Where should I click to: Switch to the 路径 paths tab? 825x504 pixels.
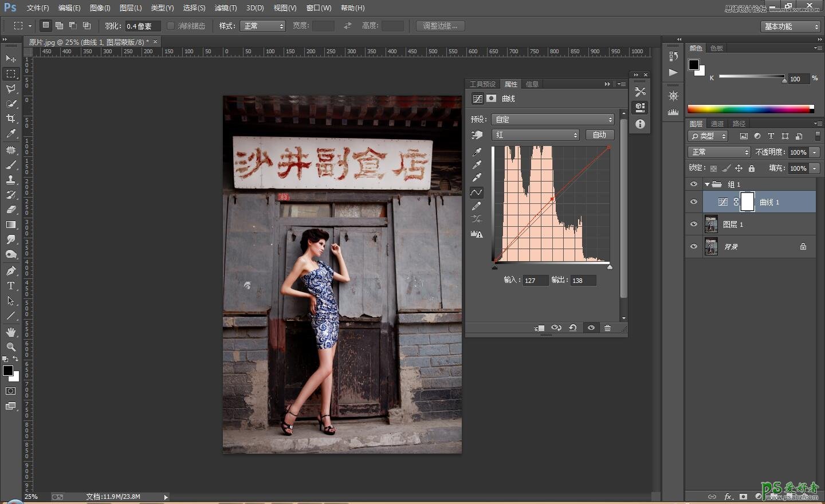coord(739,124)
